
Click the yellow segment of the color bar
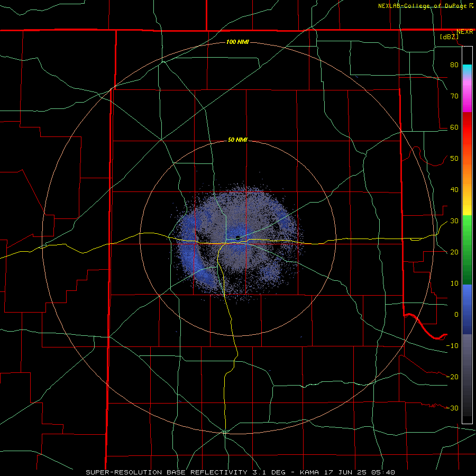467,208
